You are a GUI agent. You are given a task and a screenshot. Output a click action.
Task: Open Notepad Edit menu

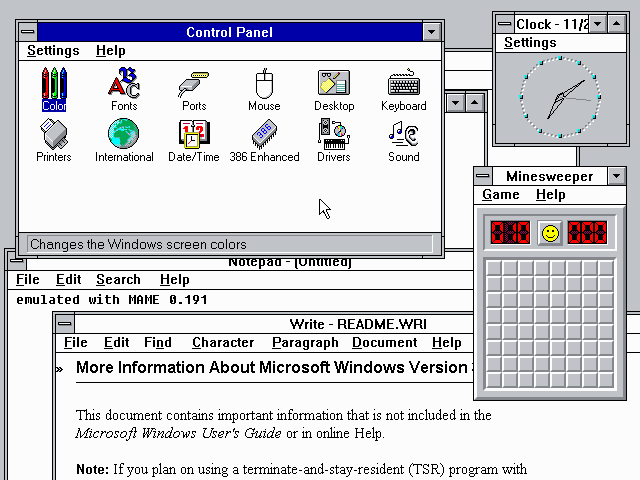[69, 280]
